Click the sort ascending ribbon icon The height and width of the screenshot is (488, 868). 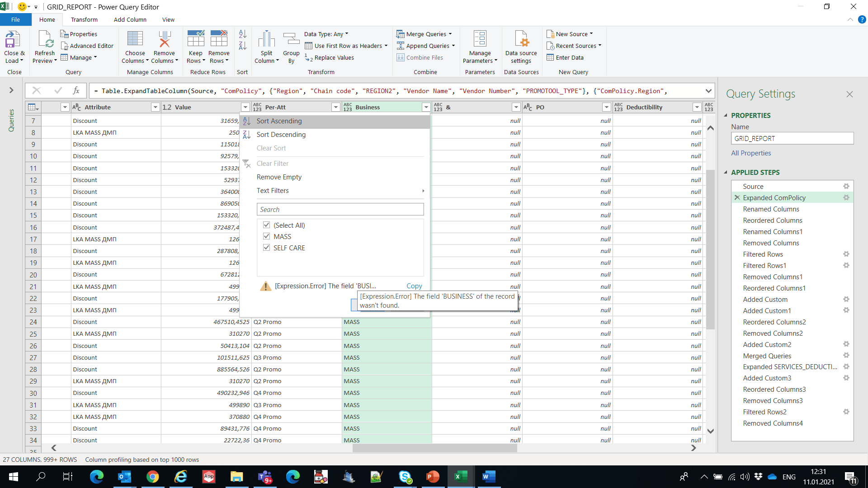[x=243, y=34]
